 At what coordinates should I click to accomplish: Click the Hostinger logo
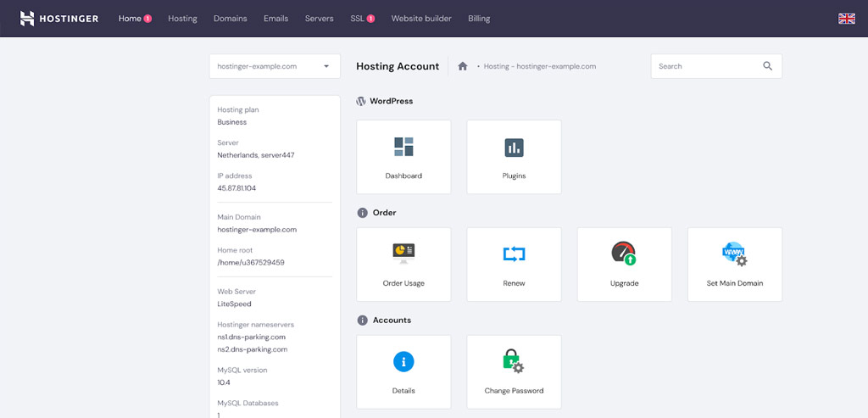[x=59, y=19]
